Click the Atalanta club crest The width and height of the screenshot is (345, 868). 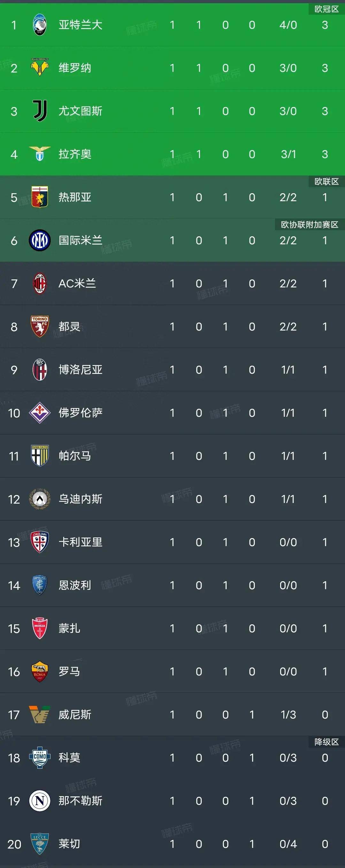coord(39,24)
